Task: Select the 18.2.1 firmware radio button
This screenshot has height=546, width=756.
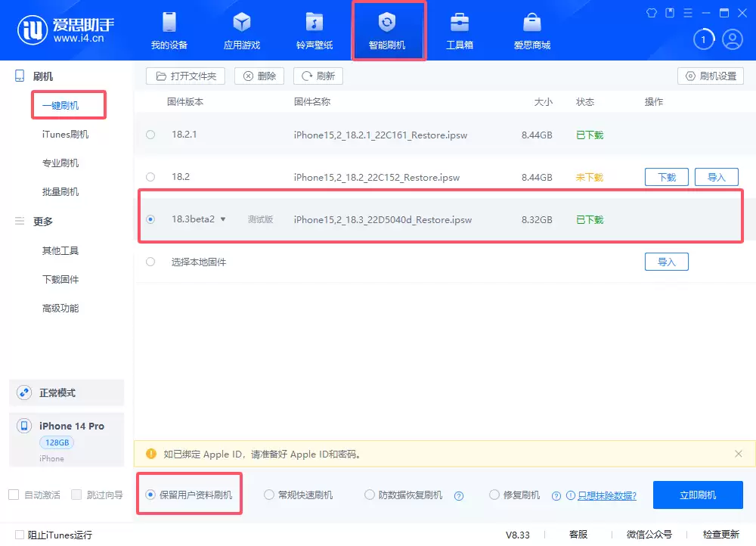Action: click(x=150, y=135)
